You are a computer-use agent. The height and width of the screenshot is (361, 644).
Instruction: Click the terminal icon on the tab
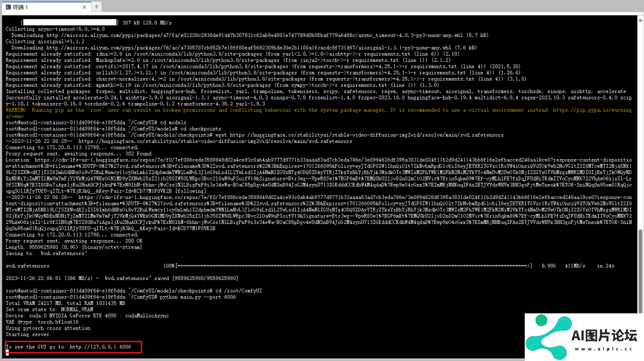[8, 7]
